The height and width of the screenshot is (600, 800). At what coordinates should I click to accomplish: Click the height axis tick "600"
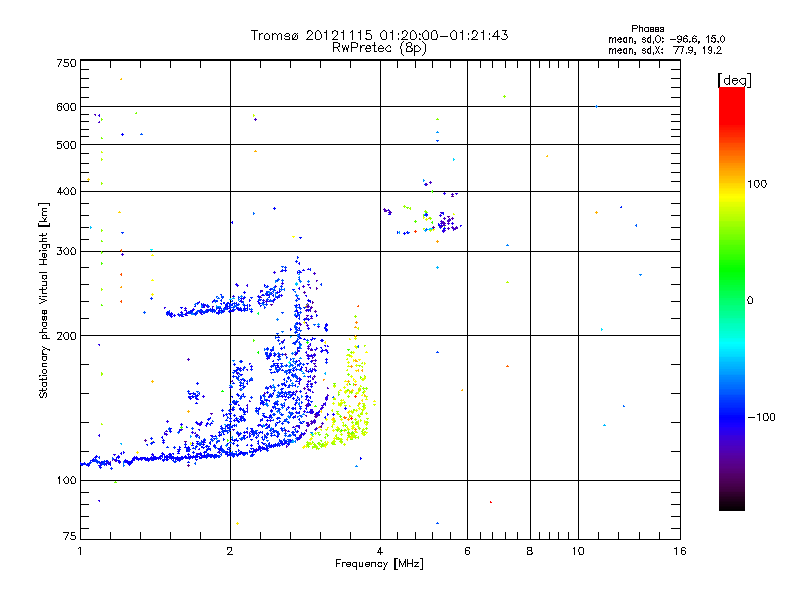(66, 107)
